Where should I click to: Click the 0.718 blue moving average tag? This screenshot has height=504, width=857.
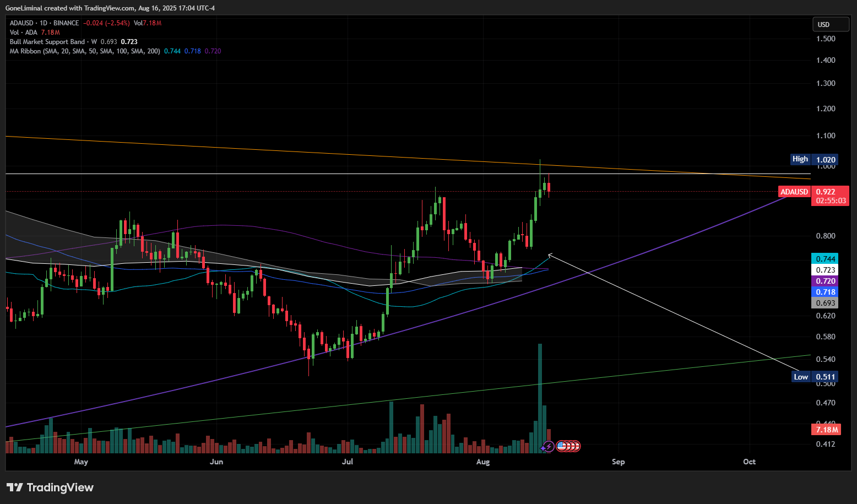pos(825,292)
